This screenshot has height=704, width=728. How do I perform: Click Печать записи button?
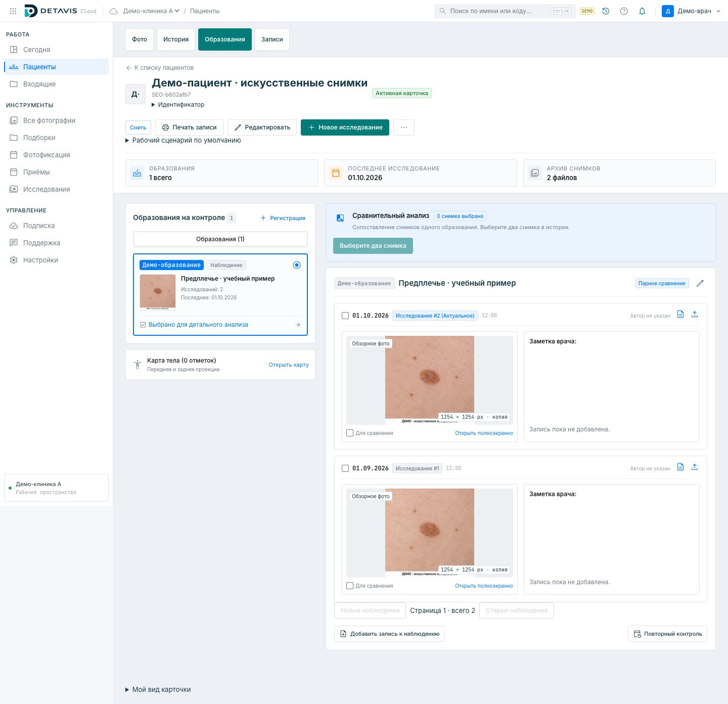(190, 127)
